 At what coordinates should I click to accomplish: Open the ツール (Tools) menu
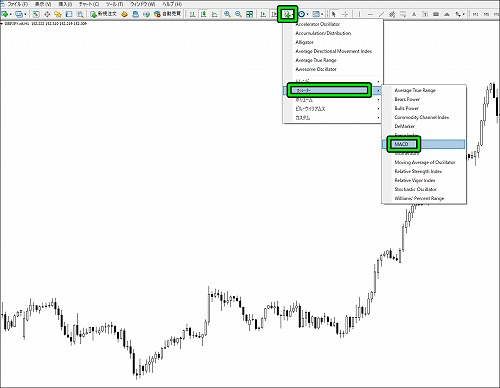(x=114, y=4)
